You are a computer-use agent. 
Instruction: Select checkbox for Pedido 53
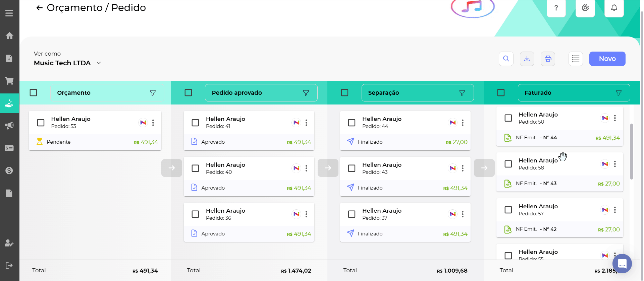coord(41,123)
